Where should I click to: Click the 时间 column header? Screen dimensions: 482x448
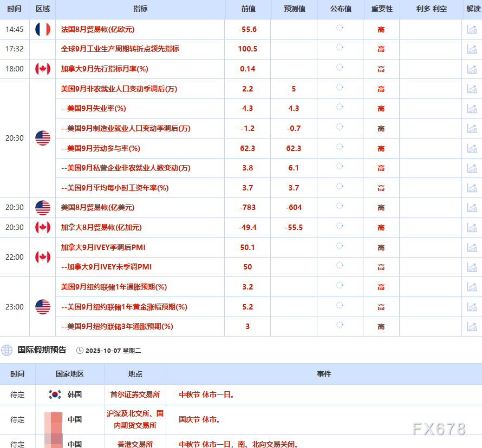coord(14,9)
